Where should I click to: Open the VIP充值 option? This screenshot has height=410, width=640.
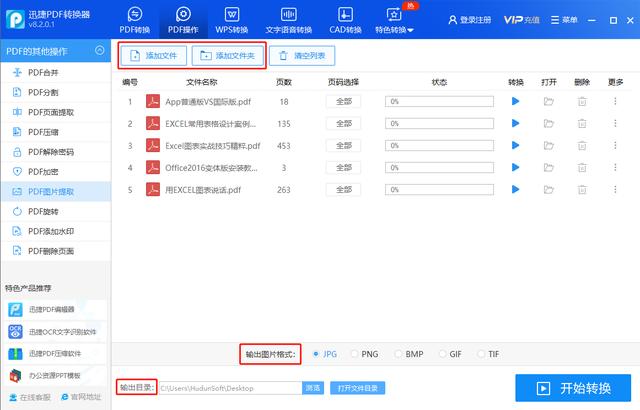(x=521, y=20)
